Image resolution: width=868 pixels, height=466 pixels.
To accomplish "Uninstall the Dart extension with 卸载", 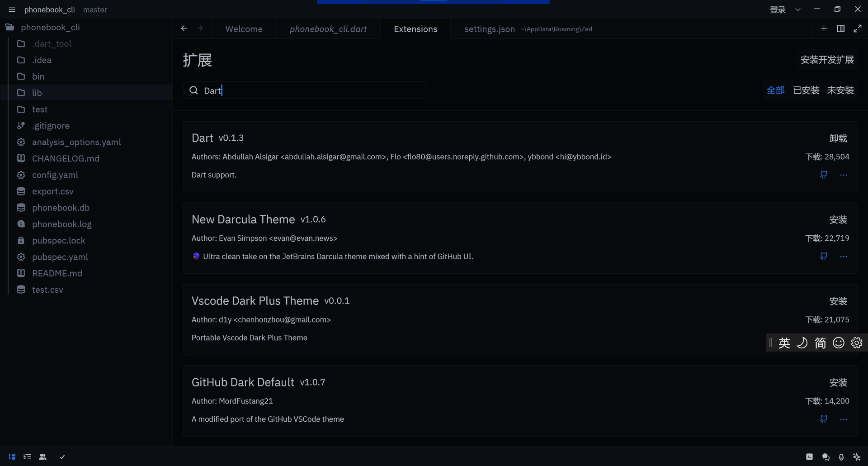I will [x=838, y=138].
